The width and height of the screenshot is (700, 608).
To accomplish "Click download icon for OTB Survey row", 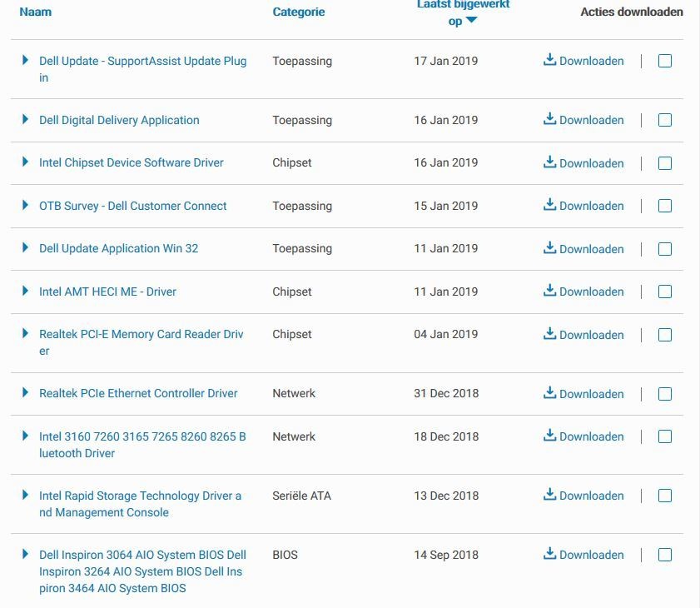I will point(549,205).
